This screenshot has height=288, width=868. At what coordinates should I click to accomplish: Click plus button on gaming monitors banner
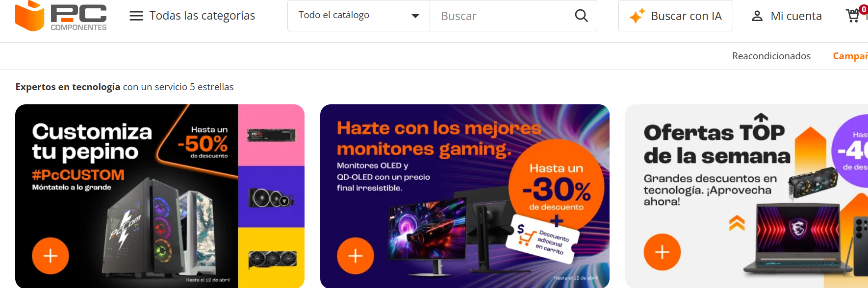click(x=356, y=256)
